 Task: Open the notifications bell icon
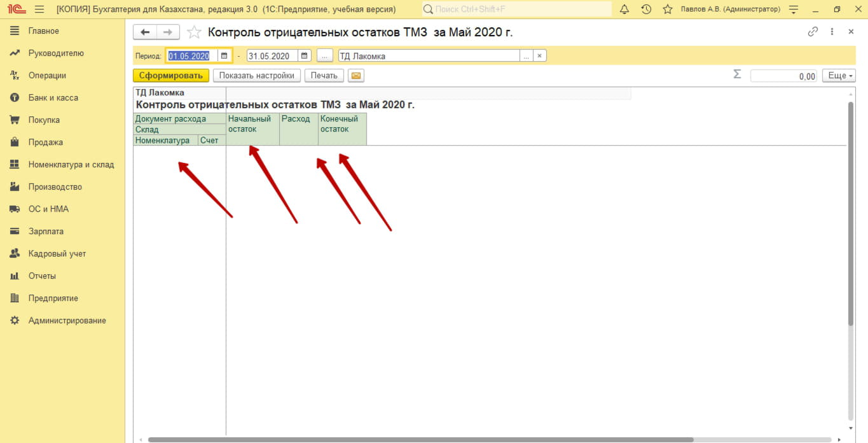(x=624, y=10)
